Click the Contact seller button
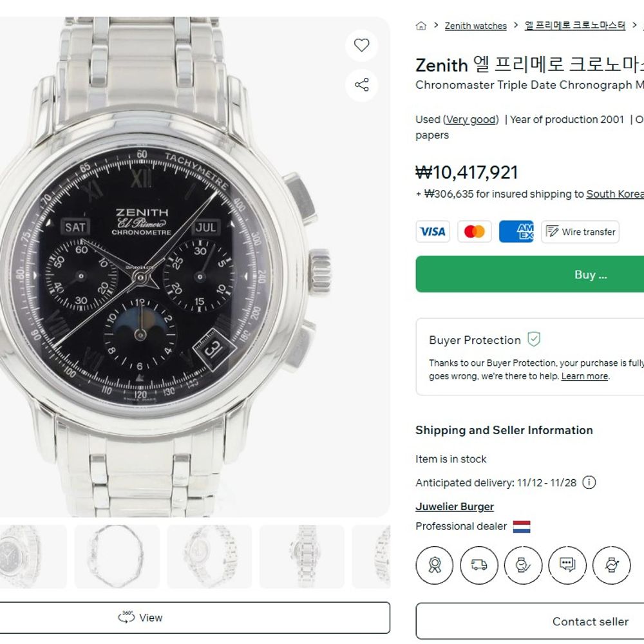 coord(589,621)
